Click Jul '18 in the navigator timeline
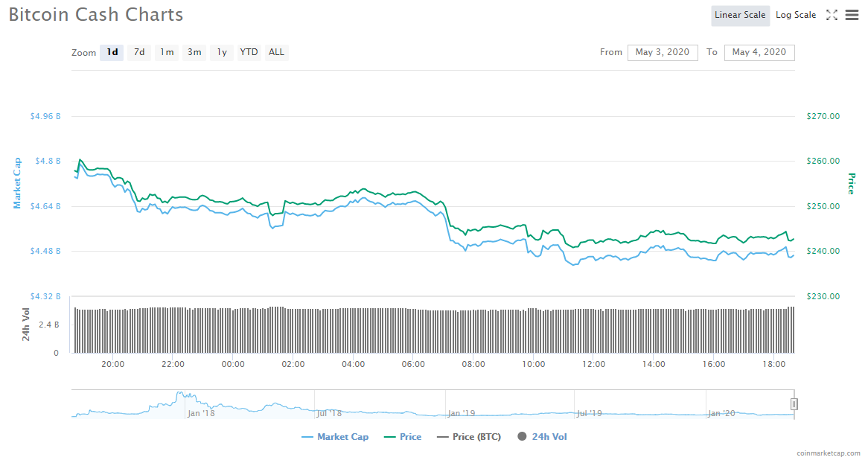This screenshot has width=868, height=463. point(329,413)
